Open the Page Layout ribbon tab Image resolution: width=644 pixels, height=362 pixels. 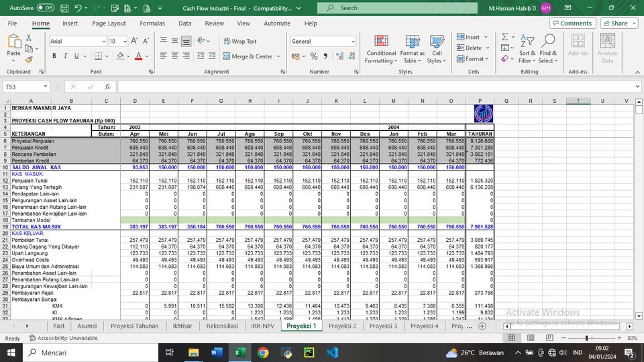click(x=109, y=24)
